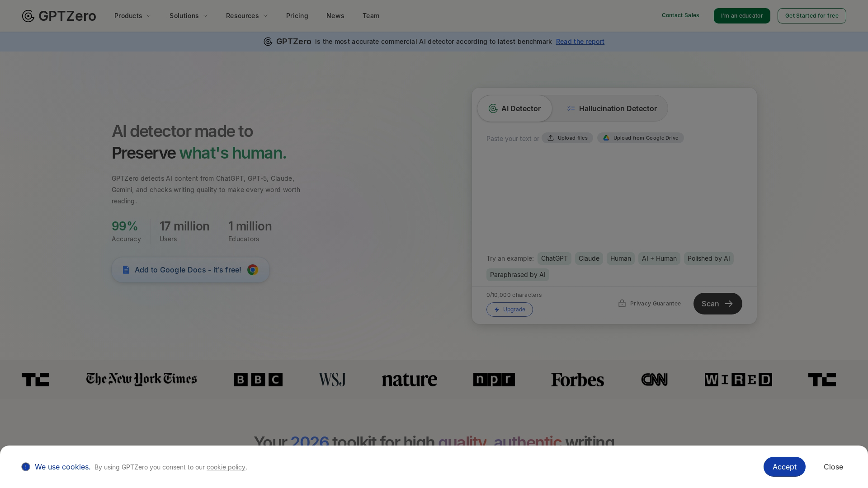This screenshot has width=868, height=488.
Task: Click the Google Docs document icon
Action: click(x=126, y=270)
